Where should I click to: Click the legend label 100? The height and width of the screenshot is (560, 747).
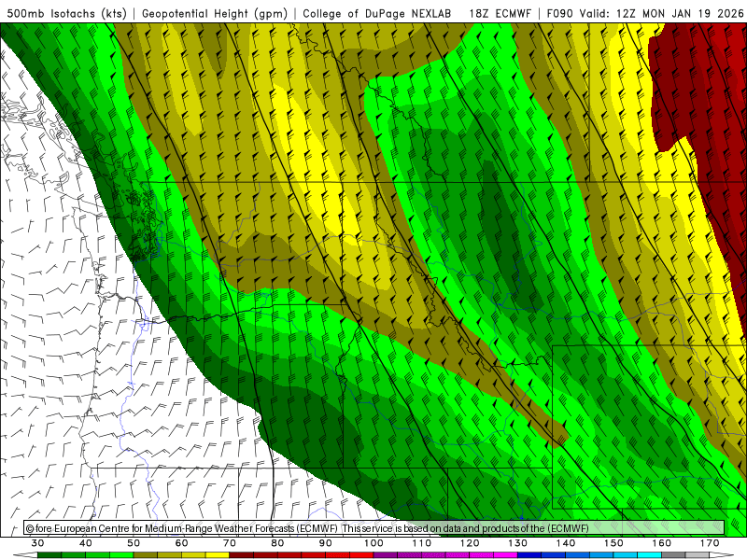click(373, 543)
